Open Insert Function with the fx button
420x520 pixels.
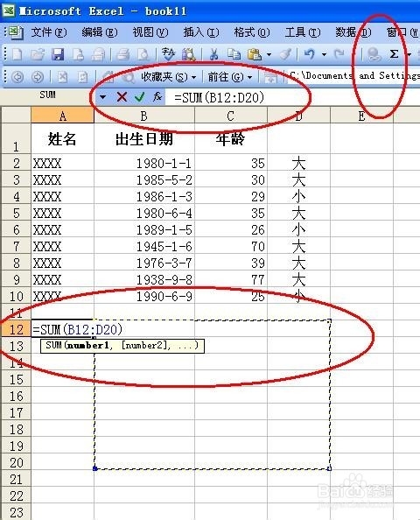click(157, 97)
